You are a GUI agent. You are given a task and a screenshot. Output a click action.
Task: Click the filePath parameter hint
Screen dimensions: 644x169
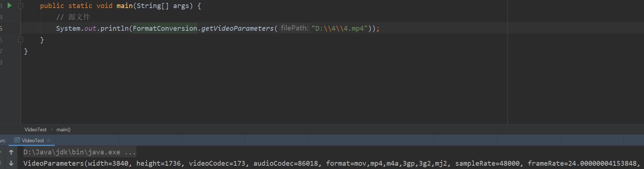pyautogui.click(x=294, y=28)
